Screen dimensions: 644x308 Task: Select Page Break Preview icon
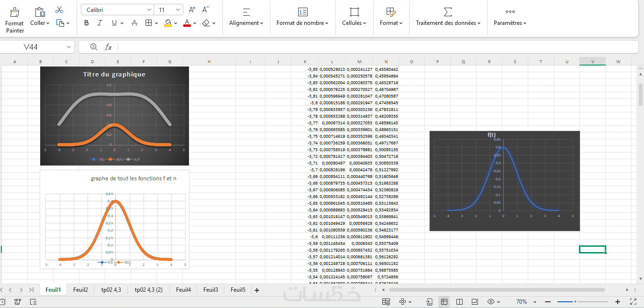[x=474, y=302]
